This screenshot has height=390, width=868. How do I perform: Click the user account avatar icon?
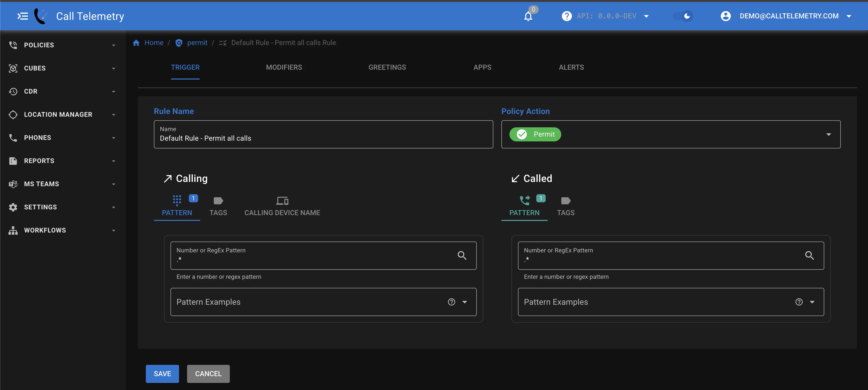click(x=725, y=16)
